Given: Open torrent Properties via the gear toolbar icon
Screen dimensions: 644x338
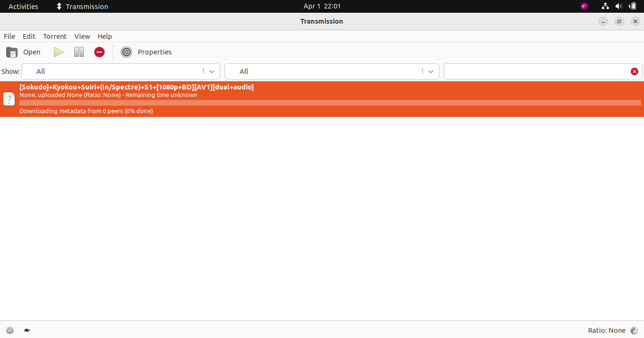Looking at the screenshot, I should (x=126, y=52).
